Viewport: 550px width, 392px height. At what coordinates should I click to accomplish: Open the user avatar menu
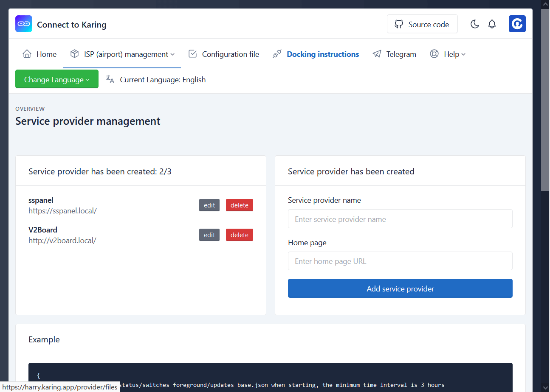(517, 24)
